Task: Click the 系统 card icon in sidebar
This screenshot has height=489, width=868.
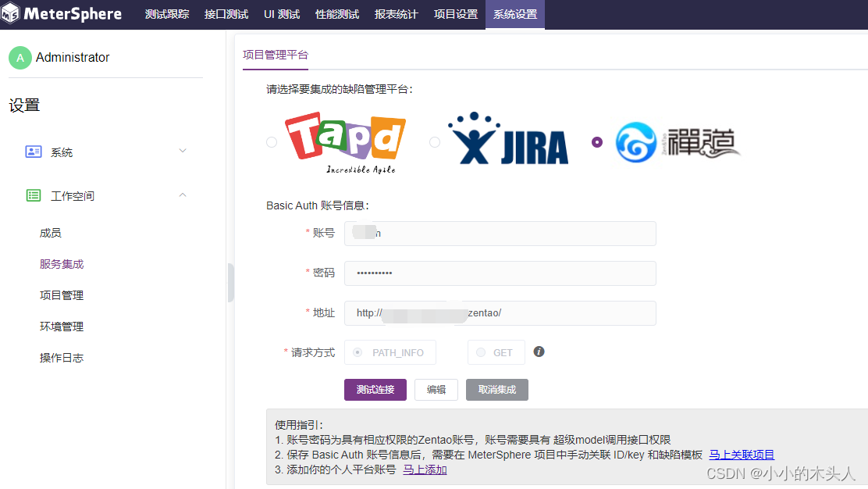Action: pos(34,152)
